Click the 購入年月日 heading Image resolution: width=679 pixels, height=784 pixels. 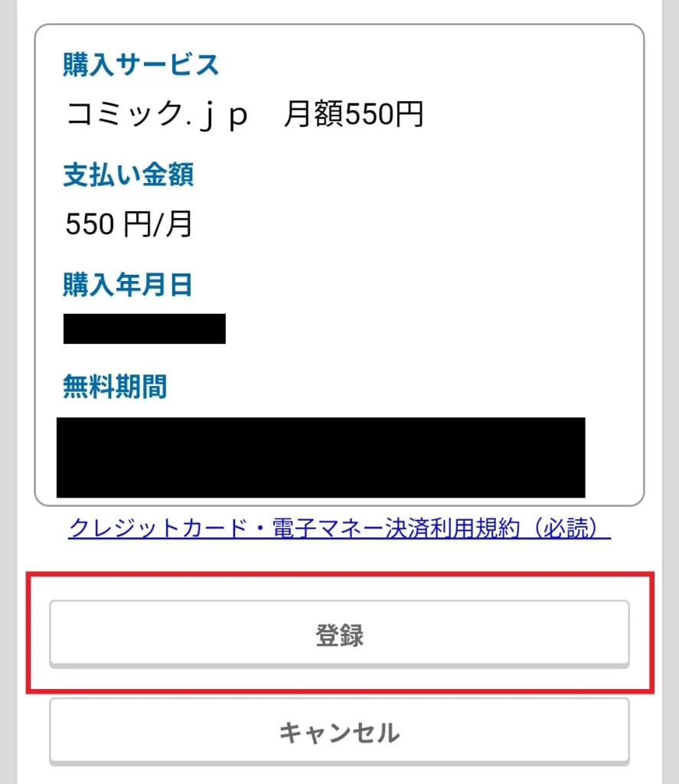(128, 285)
